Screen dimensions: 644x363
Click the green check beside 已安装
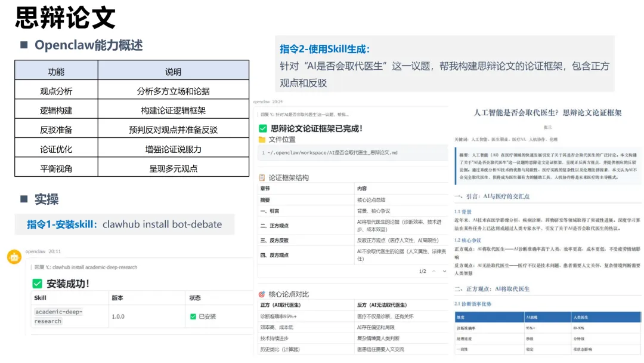pyautogui.click(x=193, y=316)
